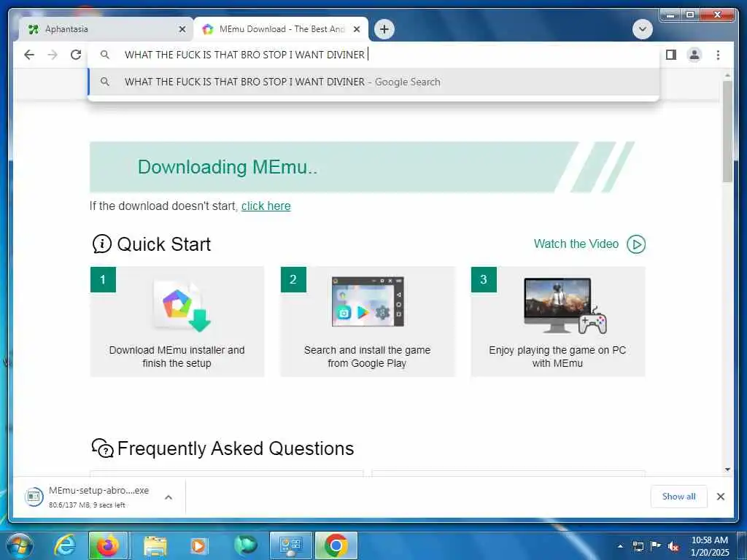The image size is (747, 560).
Task: Toggle the Chrome side panel icon
Action: tap(671, 55)
